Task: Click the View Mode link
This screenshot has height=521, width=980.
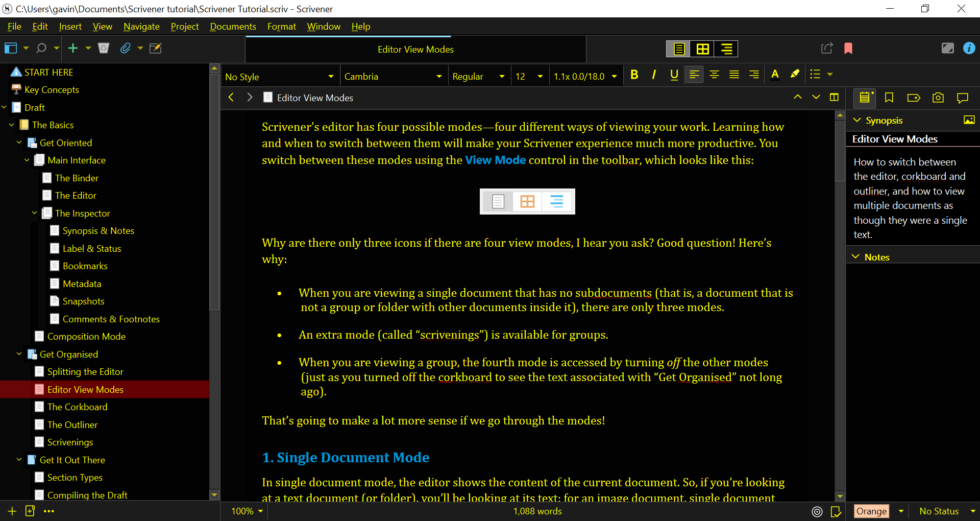Action: pyautogui.click(x=495, y=160)
